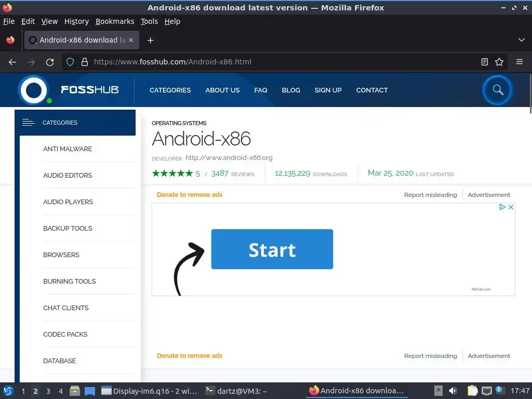Select the Android-x86 download browser tab
532x399 pixels.
82,40
